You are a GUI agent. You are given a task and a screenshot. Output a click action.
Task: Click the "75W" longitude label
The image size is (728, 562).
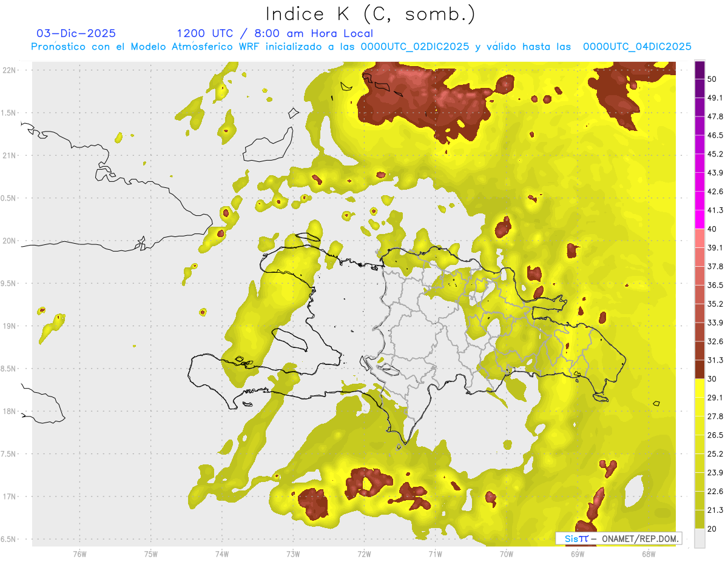pos(151,554)
